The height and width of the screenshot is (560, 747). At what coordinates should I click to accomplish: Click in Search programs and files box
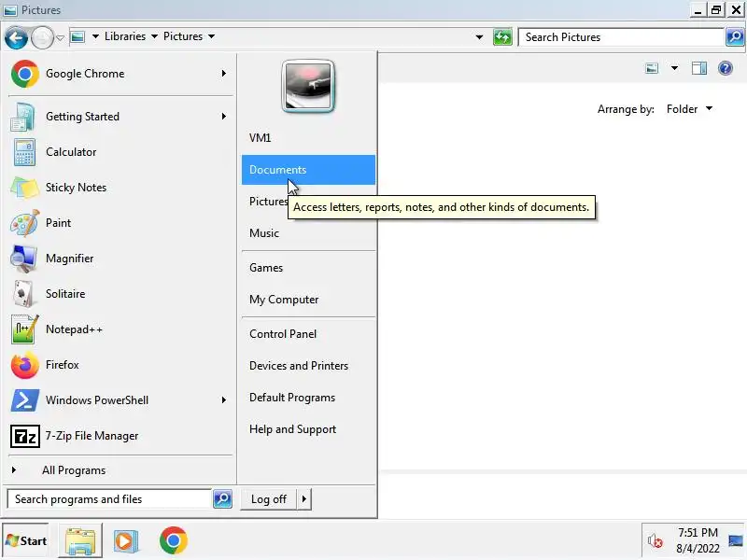(109, 499)
